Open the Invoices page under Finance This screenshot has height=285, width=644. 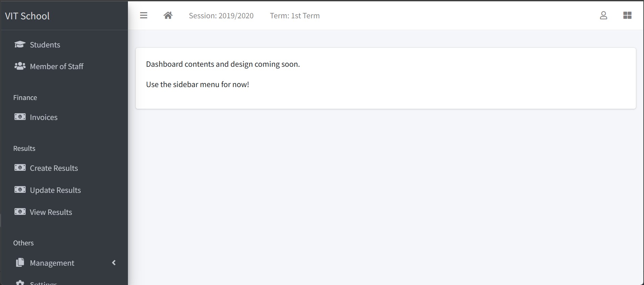click(x=43, y=117)
